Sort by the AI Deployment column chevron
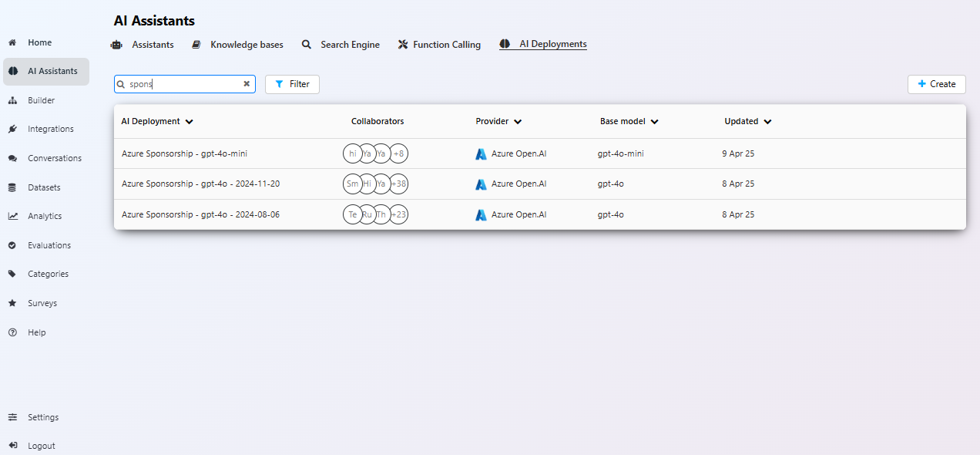Viewport: 980px width, 455px height. (190, 122)
